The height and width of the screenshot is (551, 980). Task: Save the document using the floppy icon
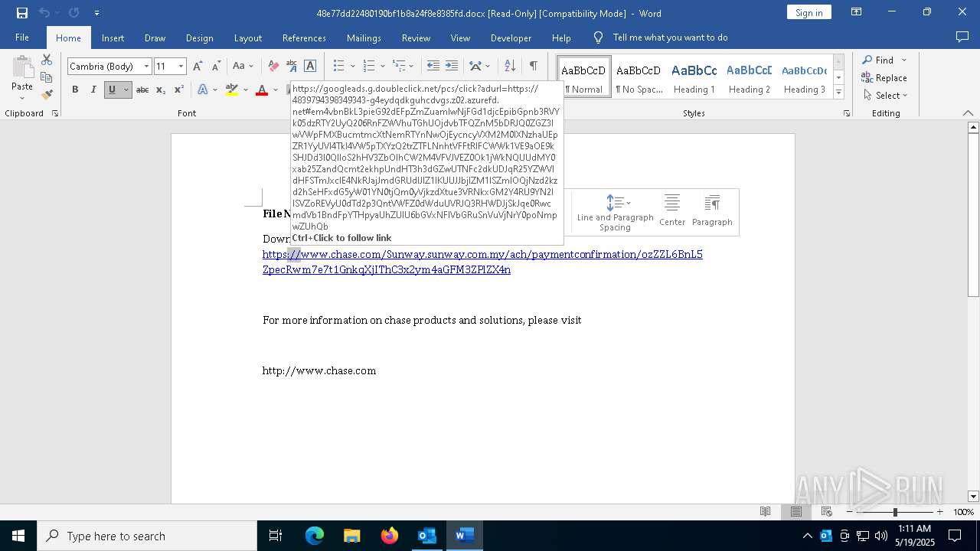[22, 13]
